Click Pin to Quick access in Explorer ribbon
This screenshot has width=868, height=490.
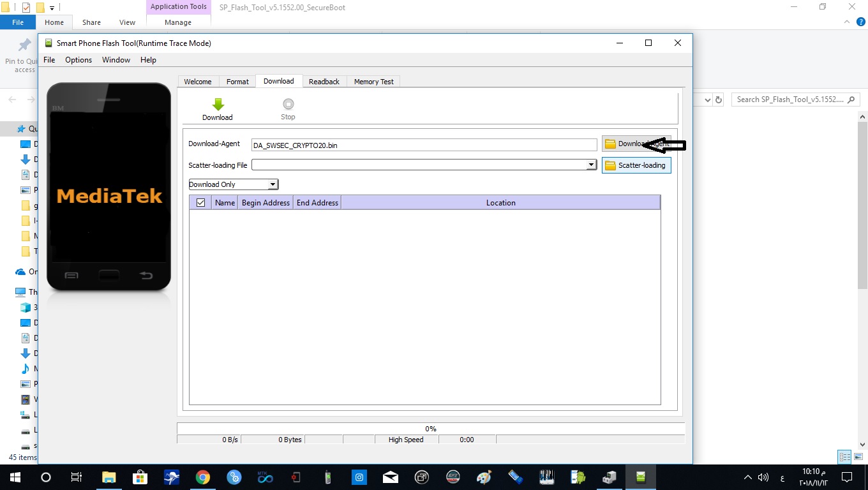tap(24, 55)
